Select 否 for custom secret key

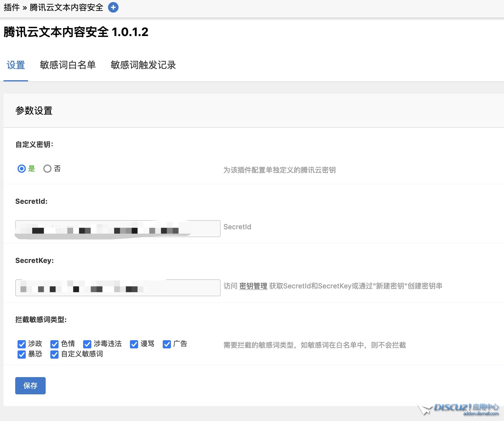click(47, 169)
